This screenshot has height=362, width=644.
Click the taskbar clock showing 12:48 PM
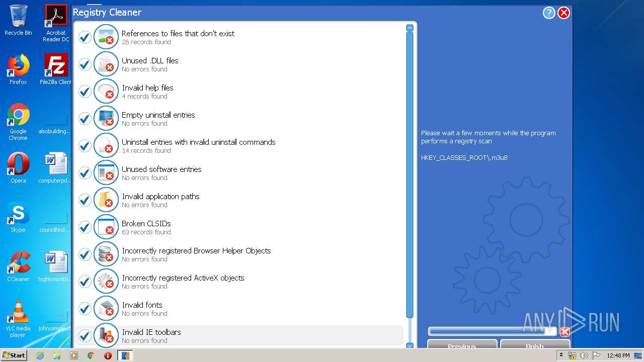pos(618,355)
